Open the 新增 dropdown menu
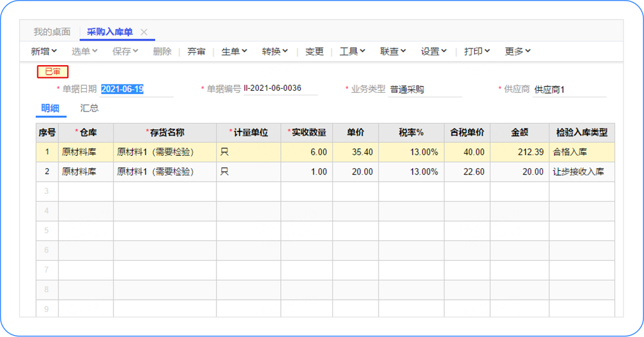 (x=44, y=52)
